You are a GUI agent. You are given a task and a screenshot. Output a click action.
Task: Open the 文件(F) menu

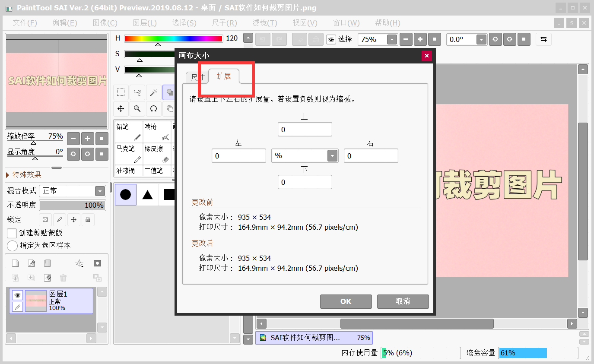(x=25, y=23)
